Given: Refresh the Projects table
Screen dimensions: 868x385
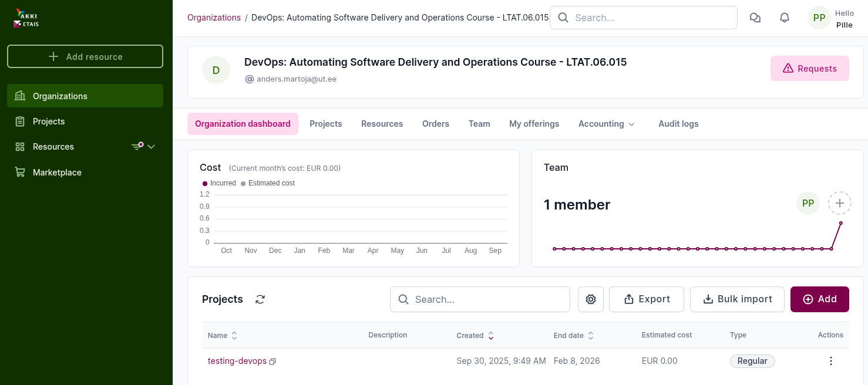Looking at the screenshot, I should [x=260, y=299].
